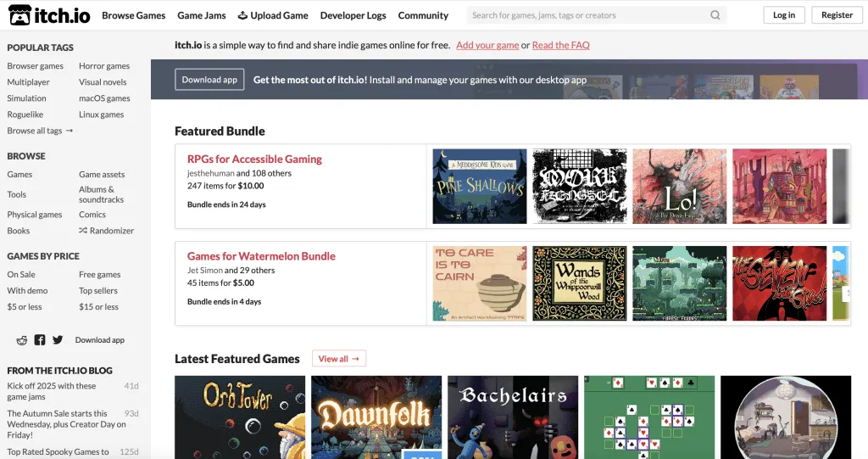This screenshot has height=459, width=868.
Task: Open the jesthehuman creator link
Action: click(x=210, y=173)
